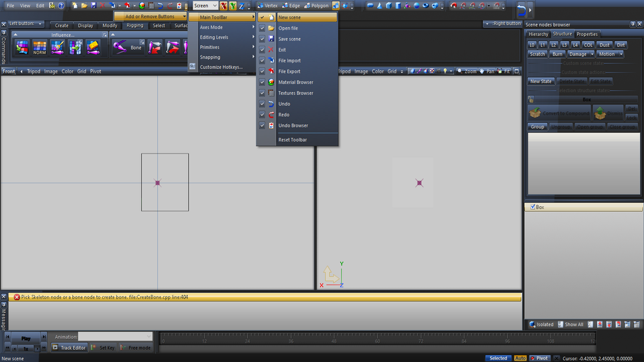Image resolution: width=644 pixels, height=362 pixels.
Task: Click the Save scene floppy icon in toolbar
Action: [93, 5]
